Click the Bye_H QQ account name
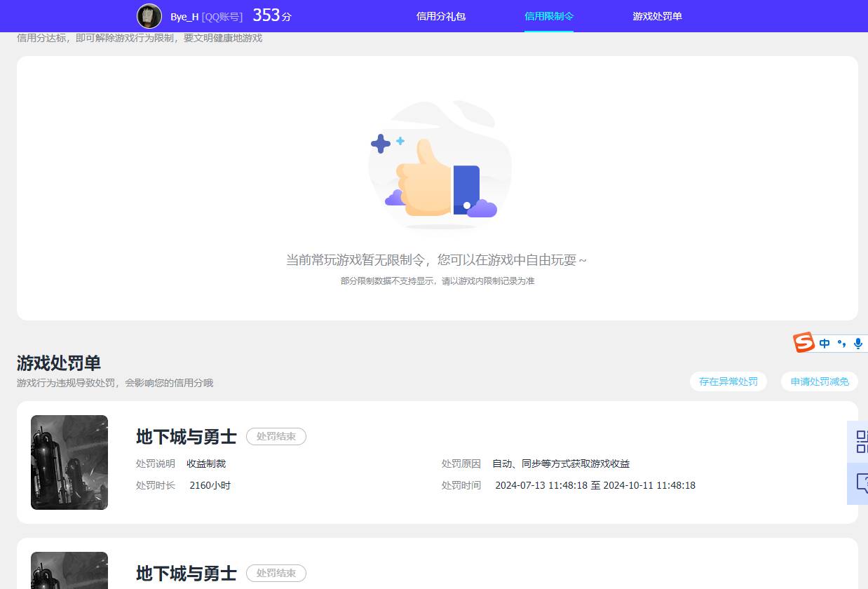Viewport: 868px width, 589px height. click(205, 15)
